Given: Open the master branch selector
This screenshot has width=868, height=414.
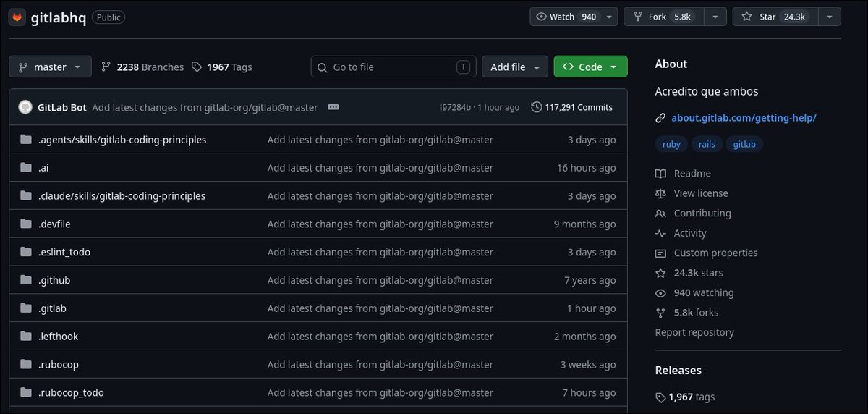Looking at the screenshot, I should pyautogui.click(x=50, y=67).
